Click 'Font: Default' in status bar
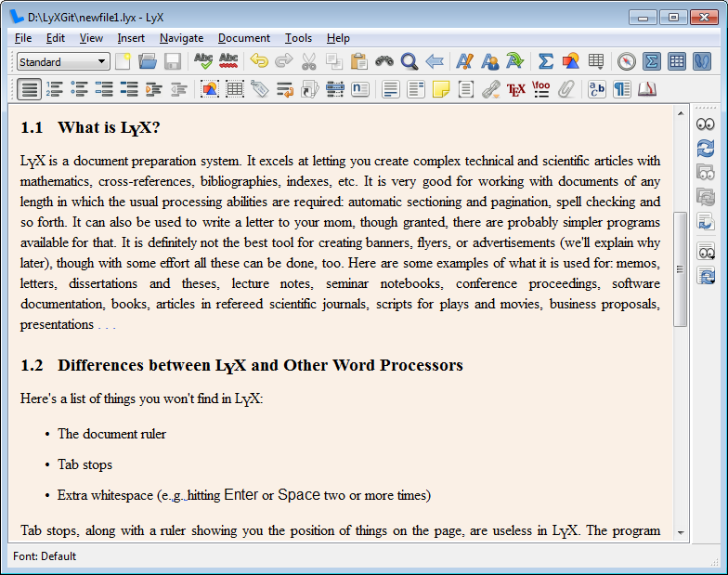The image size is (728, 575). pyautogui.click(x=45, y=555)
